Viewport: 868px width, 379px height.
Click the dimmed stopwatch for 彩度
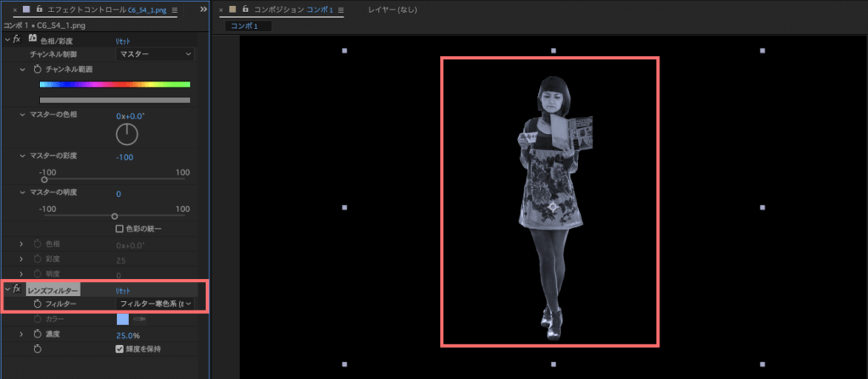[37, 259]
